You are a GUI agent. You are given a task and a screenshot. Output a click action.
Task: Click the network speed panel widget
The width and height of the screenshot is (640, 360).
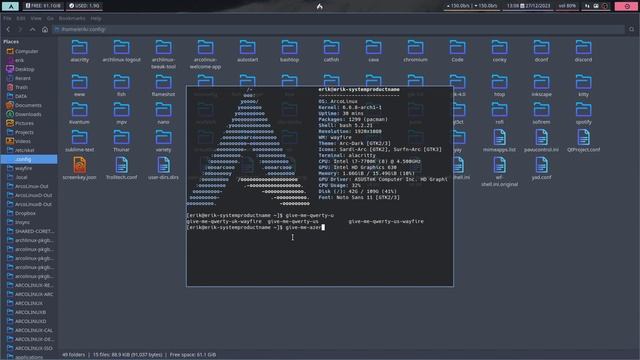[x=472, y=6]
